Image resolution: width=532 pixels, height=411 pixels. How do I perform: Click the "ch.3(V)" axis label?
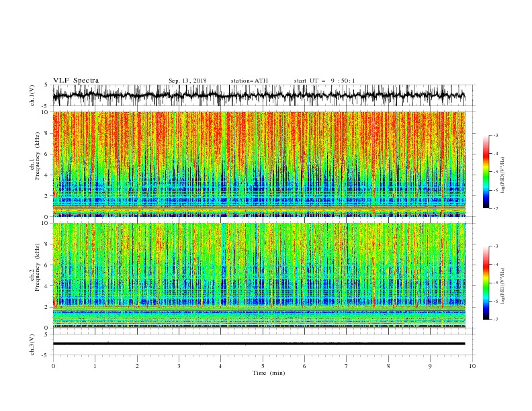tap(32, 345)
